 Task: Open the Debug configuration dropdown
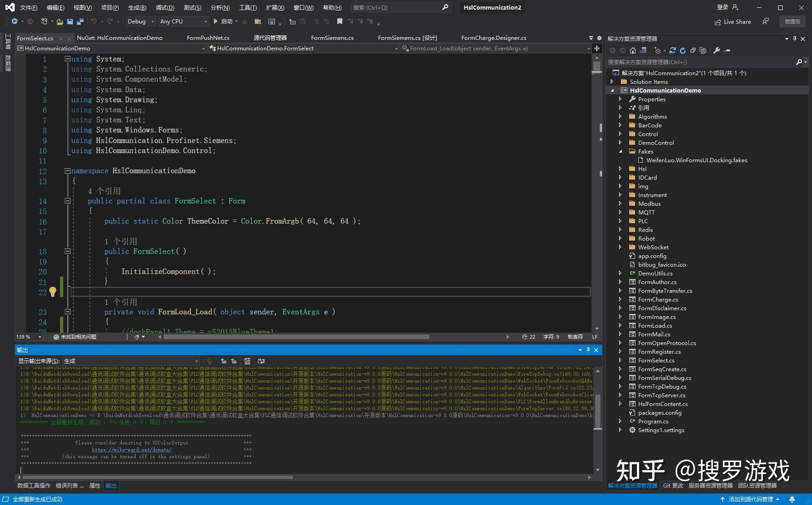pyautogui.click(x=141, y=22)
